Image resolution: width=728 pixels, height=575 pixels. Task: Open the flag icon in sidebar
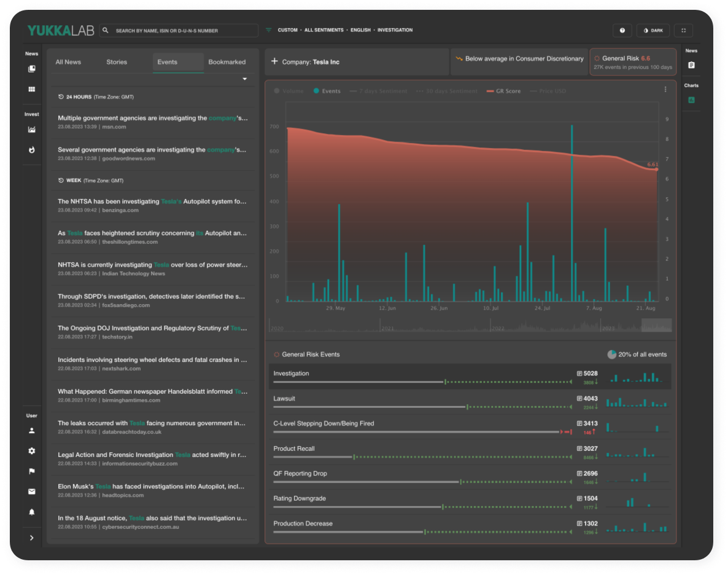(x=31, y=471)
